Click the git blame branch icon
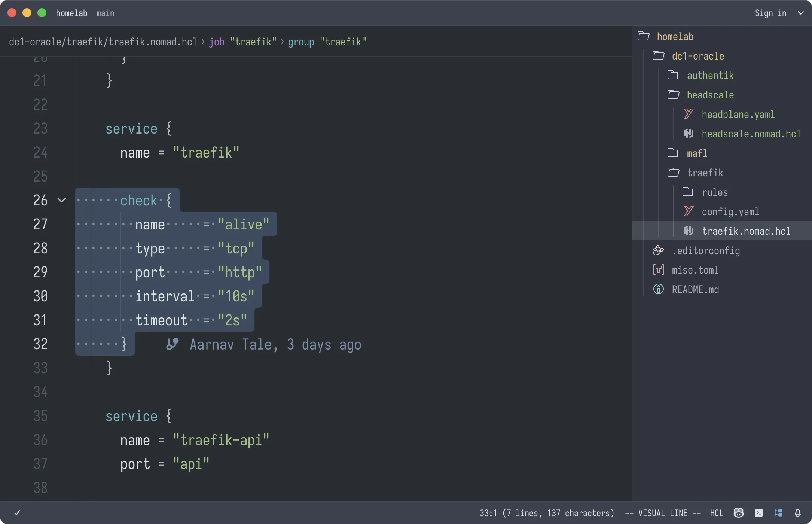The image size is (812, 524). click(x=172, y=344)
